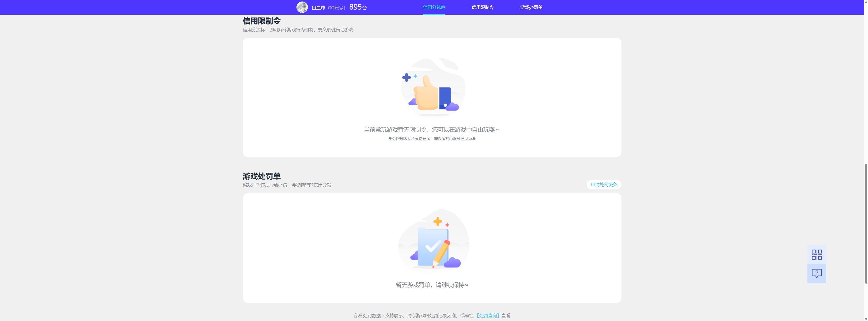Switch to 游戏处罚单 tab

pos(531,7)
